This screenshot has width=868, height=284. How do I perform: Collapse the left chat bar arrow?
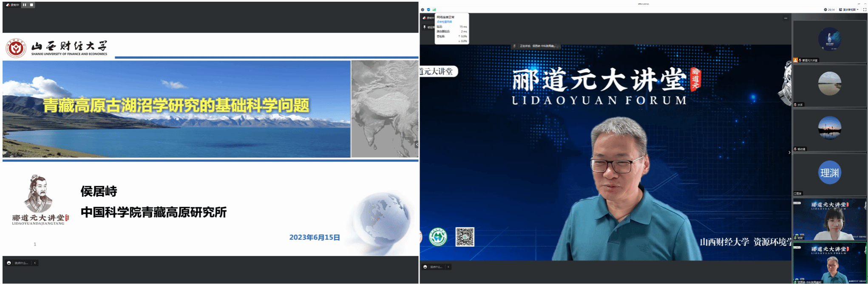(x=35, y=263)
